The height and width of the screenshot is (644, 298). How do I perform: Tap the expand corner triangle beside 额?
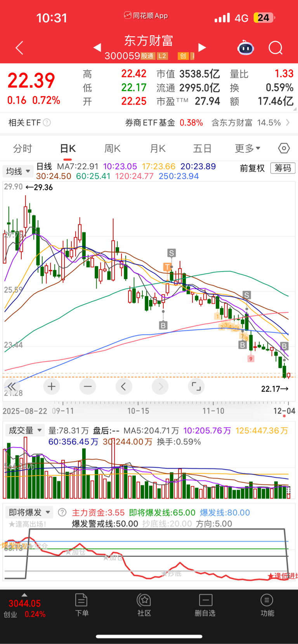pos(295,109)
